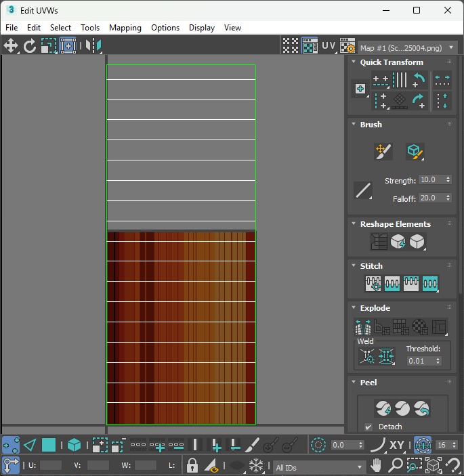Select the Pan View hand tool
This screenshot has width=464, height=476.
point(376,464)
